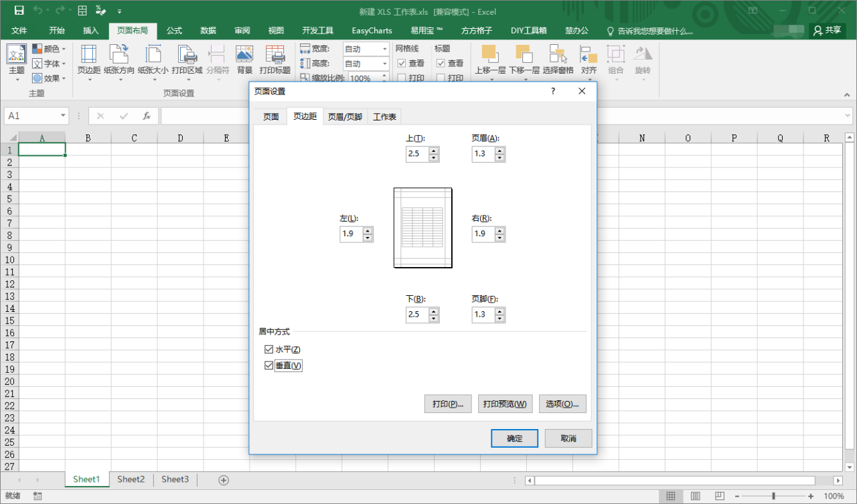Open the 对齐 align menu
Image resolution: width=857 pixels, height=504 pixels.
[589, 64]
